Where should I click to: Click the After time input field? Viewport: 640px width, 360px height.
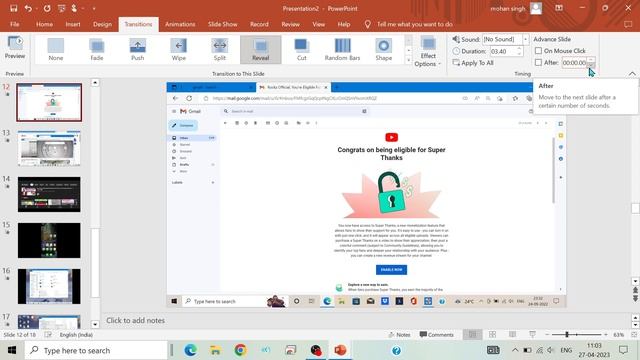(x=574, y=63)
